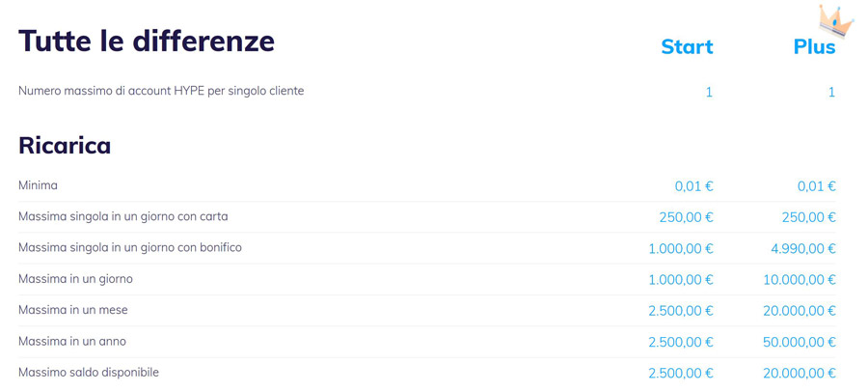Click the 'Tutte le differenze' heading
This screenshot has height=392, width=868.
pyautogui.click(x=147, y=41)
